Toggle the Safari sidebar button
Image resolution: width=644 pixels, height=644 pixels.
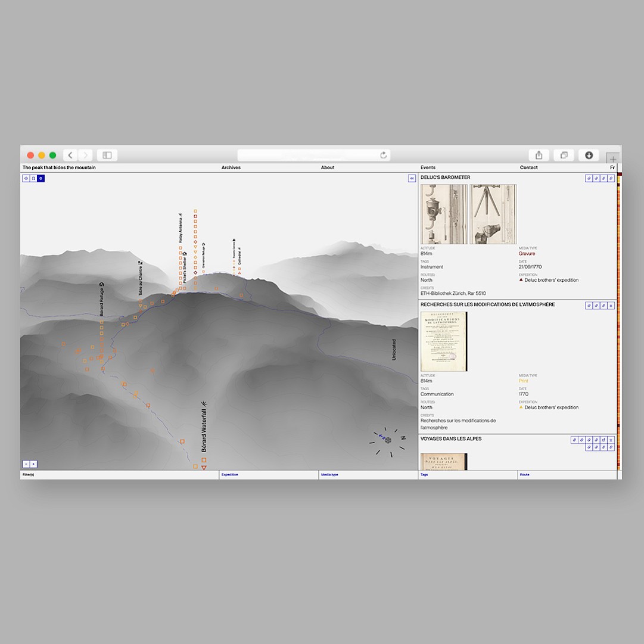(107, 155)
